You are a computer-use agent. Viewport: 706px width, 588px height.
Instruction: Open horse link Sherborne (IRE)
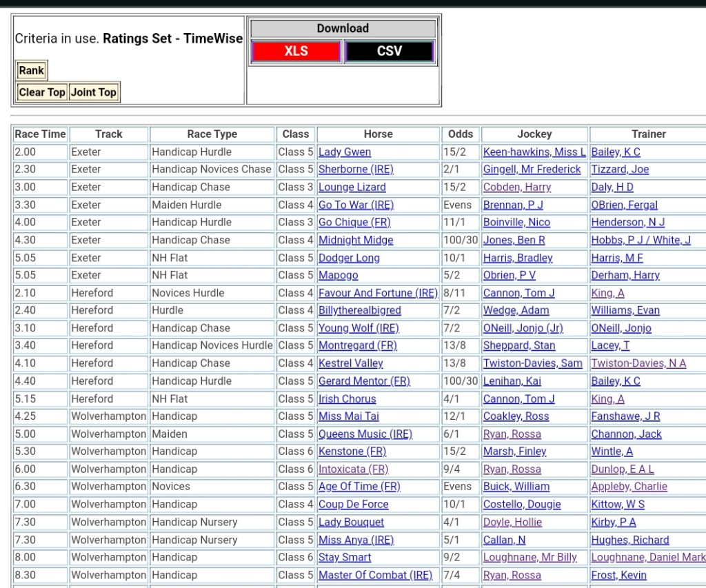(x=355, y=170)
